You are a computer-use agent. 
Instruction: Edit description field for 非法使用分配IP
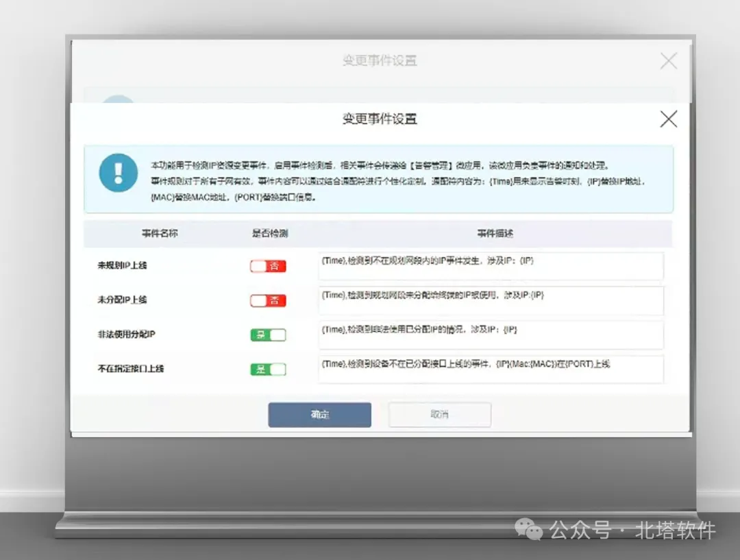coord(491,335)
